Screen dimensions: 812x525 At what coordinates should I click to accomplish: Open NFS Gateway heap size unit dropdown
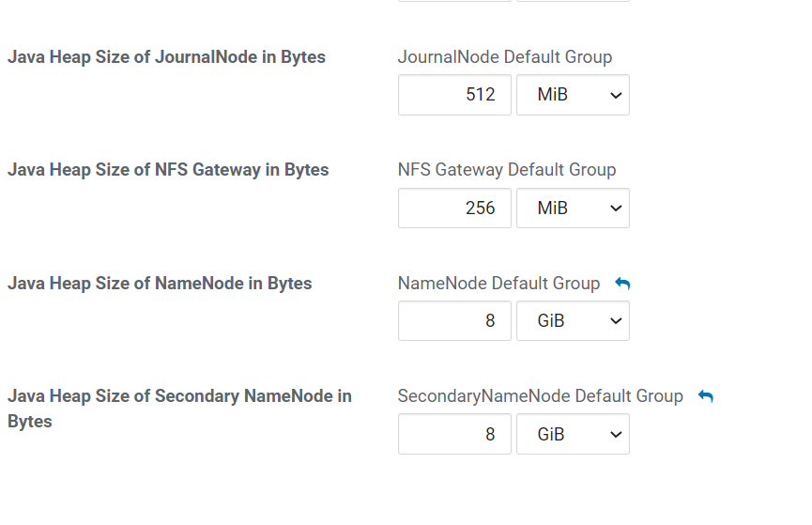[x=572, y=208]
